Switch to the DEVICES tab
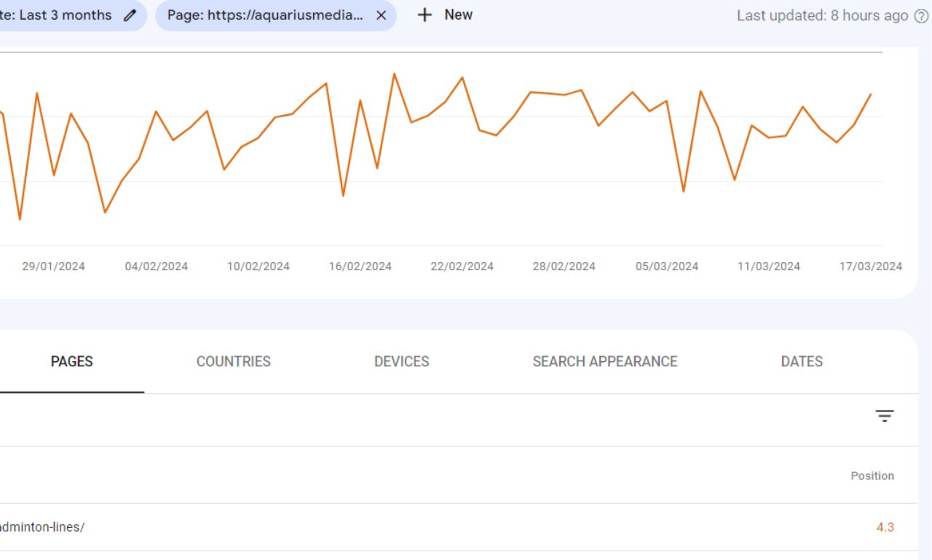The width and height of the screenshot is (932, 560). click(401, 362)
